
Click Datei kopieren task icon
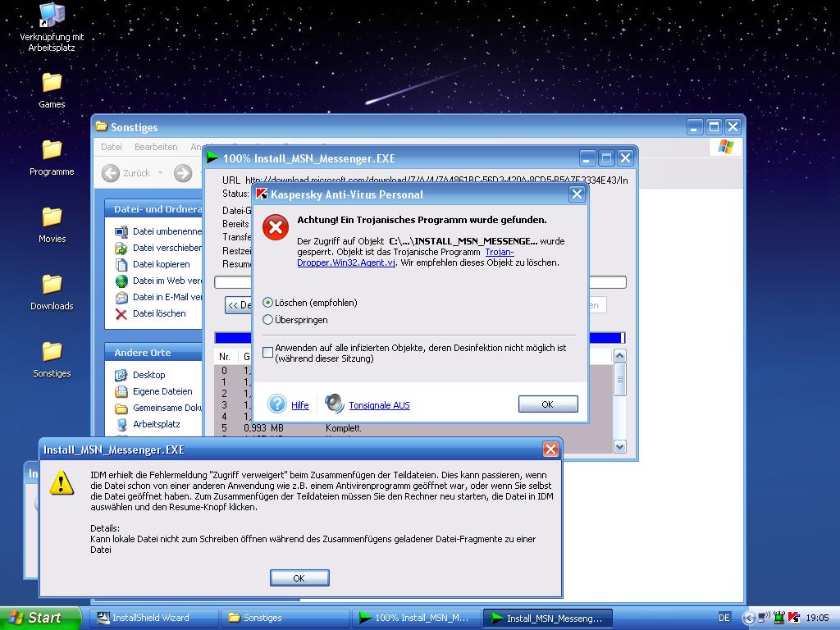[121, 265]
